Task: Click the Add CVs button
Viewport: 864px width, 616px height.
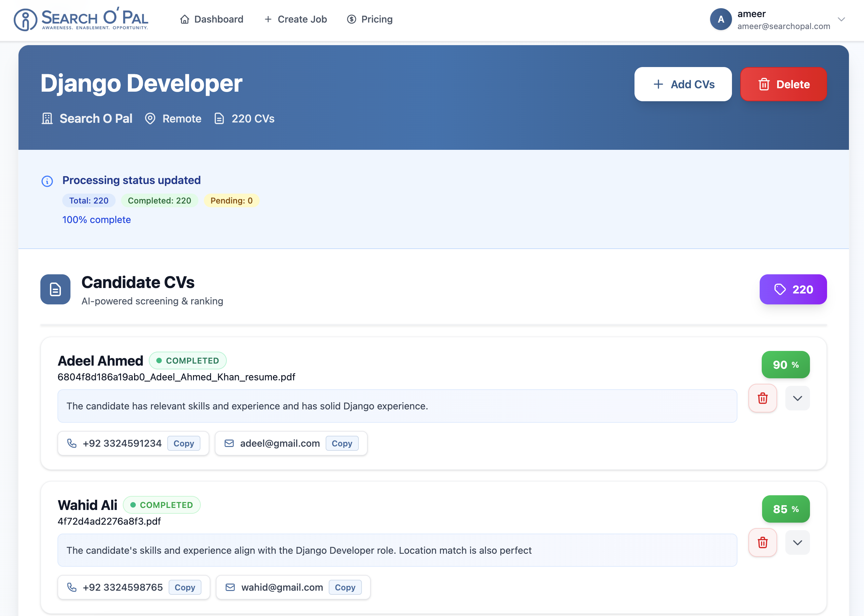Action: tap(683, 84)
